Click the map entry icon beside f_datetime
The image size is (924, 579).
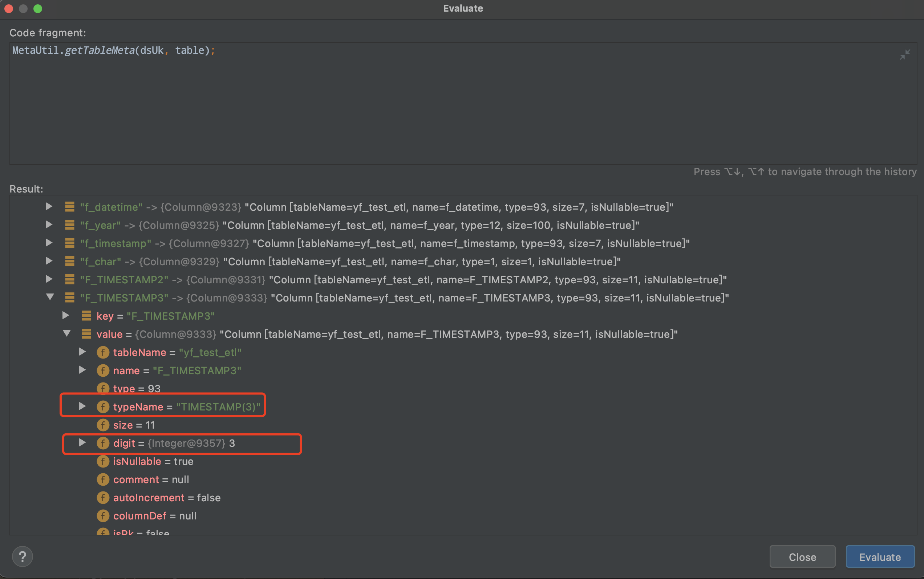pos(69,207)
